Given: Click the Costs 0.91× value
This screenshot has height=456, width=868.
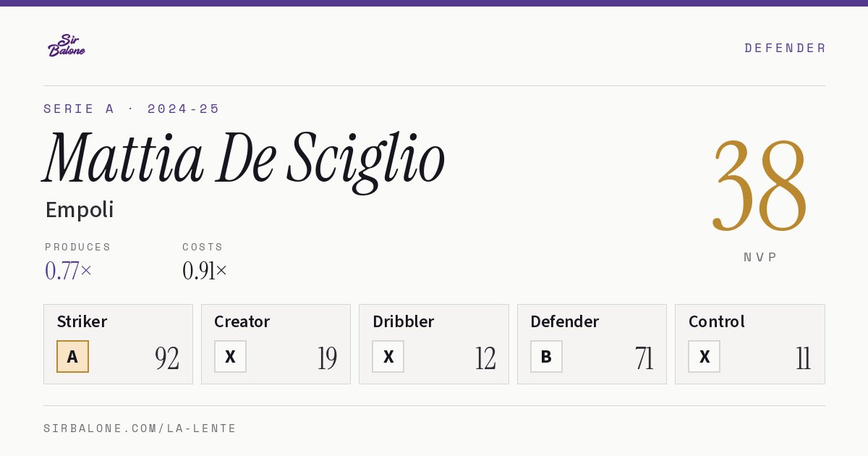Looking at the screenshot, I should pyautogui.click(x=205, y=271).
